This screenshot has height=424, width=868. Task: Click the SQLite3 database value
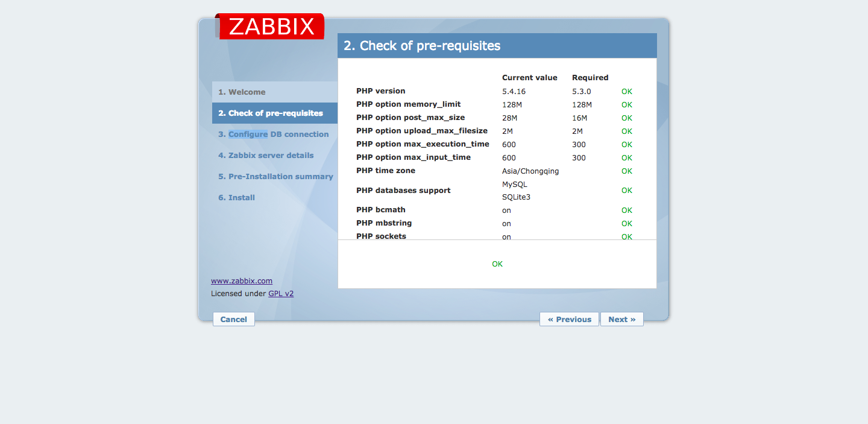coord(516,197)
